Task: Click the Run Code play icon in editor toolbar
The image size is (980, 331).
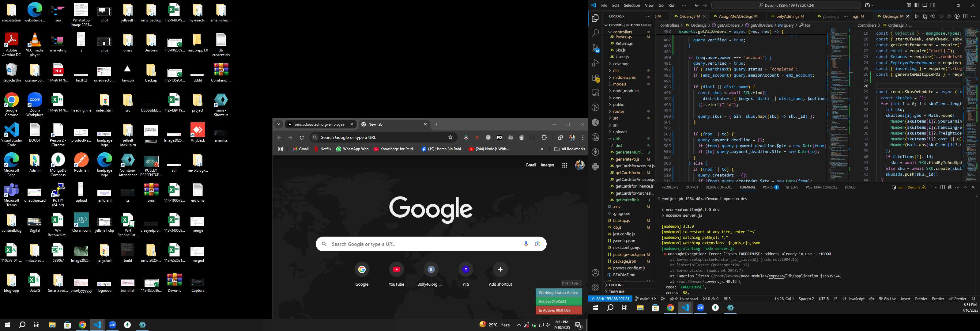Action: pyautogui.click(x=917, y=16)
